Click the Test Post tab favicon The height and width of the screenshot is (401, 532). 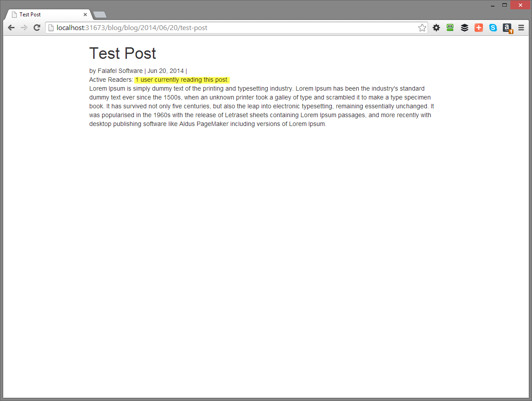pos(13,14)
